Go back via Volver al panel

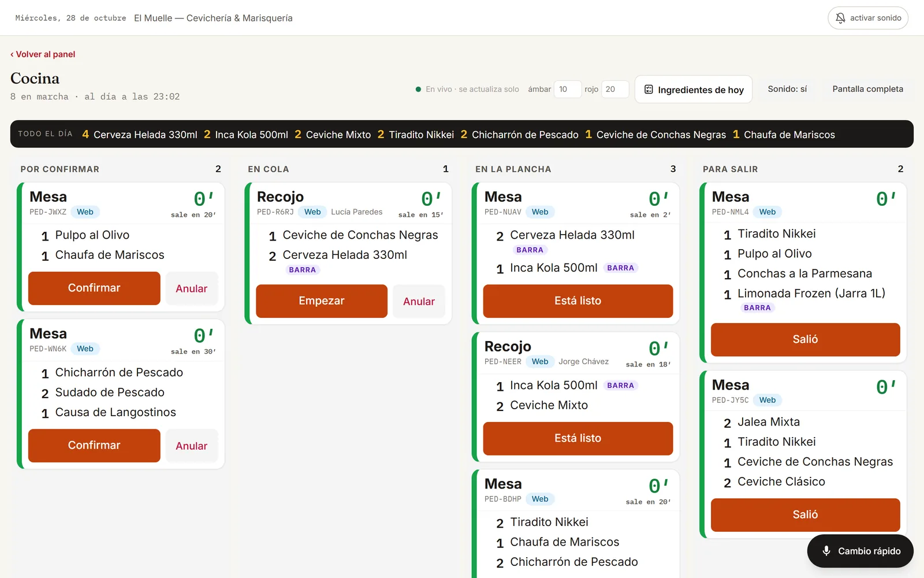tap(43, 54)
